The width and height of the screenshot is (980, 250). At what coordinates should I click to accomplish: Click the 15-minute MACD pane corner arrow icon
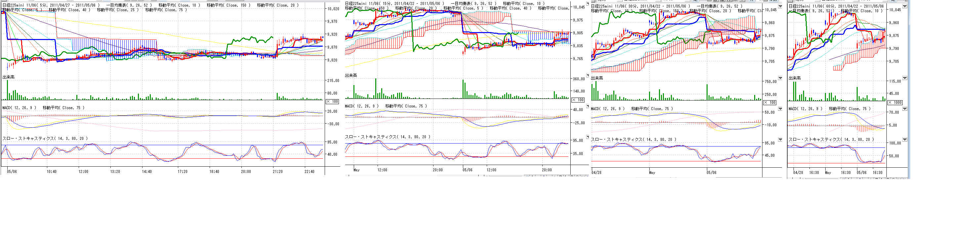click(x=588, y=106)
